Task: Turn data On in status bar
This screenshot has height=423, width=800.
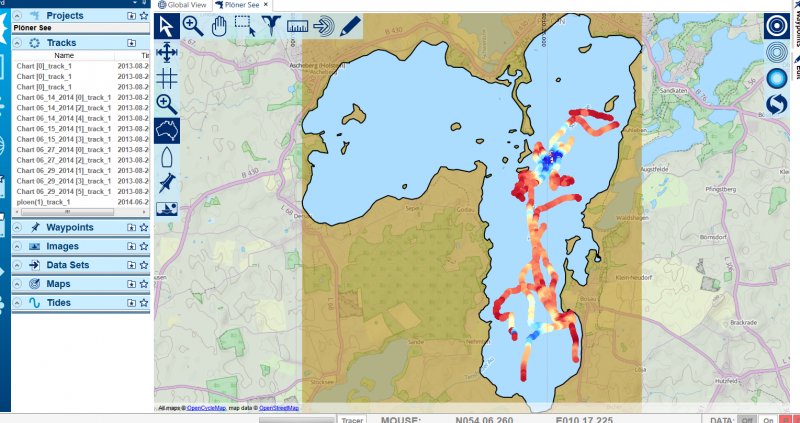Action: (768, 420)
